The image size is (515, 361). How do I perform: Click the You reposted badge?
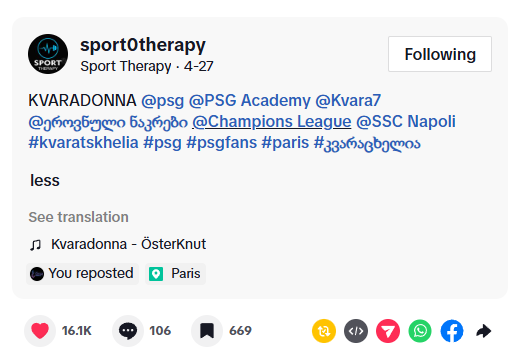[x=82, y=274]
